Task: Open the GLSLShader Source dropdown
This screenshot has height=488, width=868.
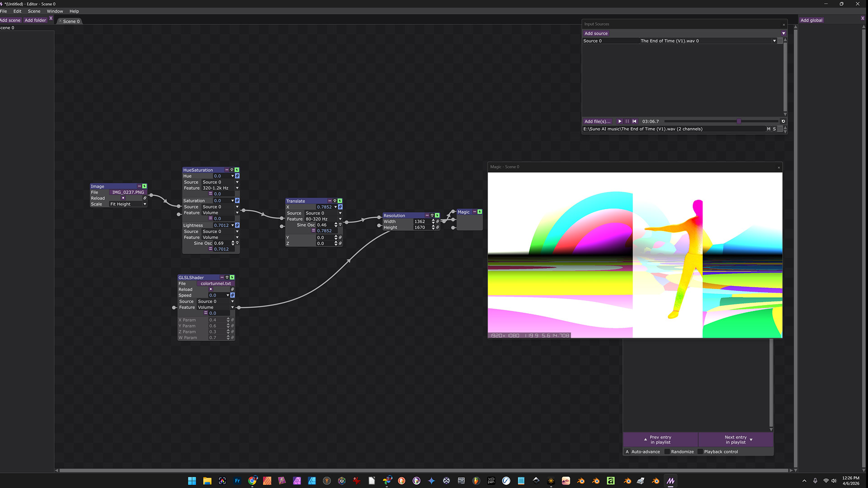Action: pos(216,301)
